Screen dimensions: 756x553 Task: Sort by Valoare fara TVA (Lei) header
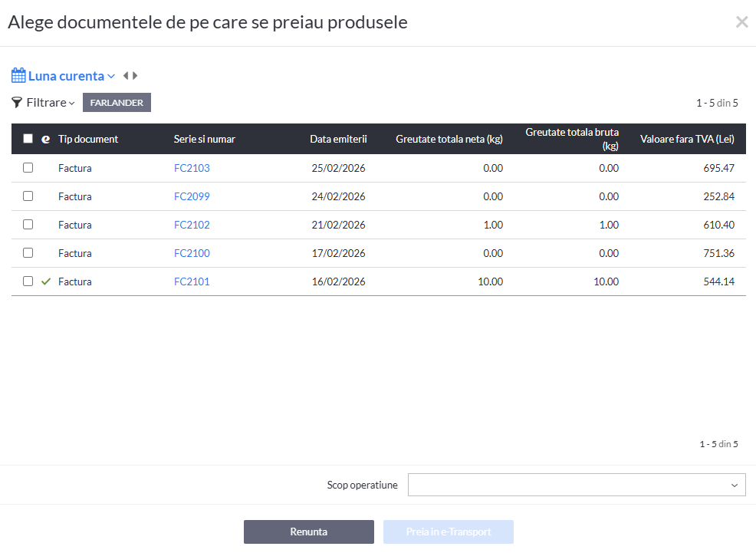tap(687, 140)
